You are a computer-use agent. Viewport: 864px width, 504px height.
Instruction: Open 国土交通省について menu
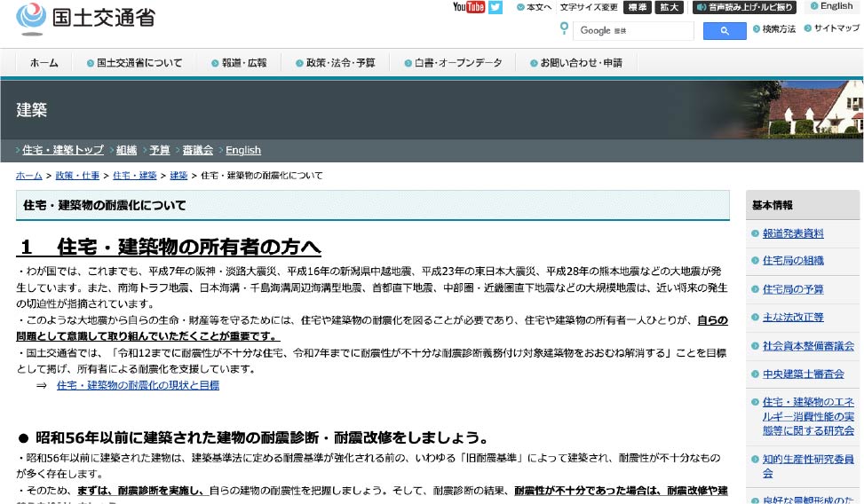tap(134, 63)
